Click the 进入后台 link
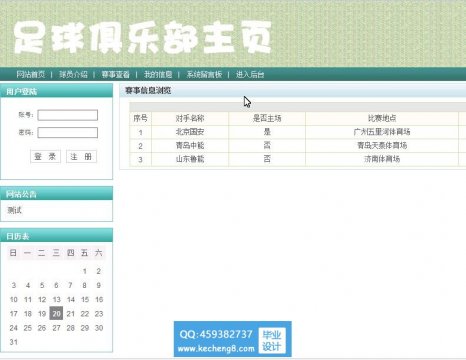The height and width of the screenshot is (360, 466). coord(250,74)
